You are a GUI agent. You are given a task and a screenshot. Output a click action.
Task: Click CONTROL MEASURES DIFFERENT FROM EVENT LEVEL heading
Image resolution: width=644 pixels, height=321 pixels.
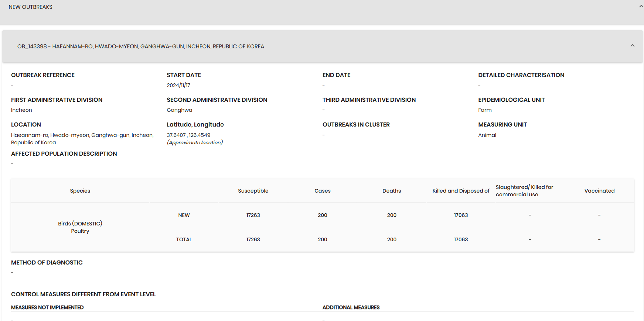tap(84, 294)
